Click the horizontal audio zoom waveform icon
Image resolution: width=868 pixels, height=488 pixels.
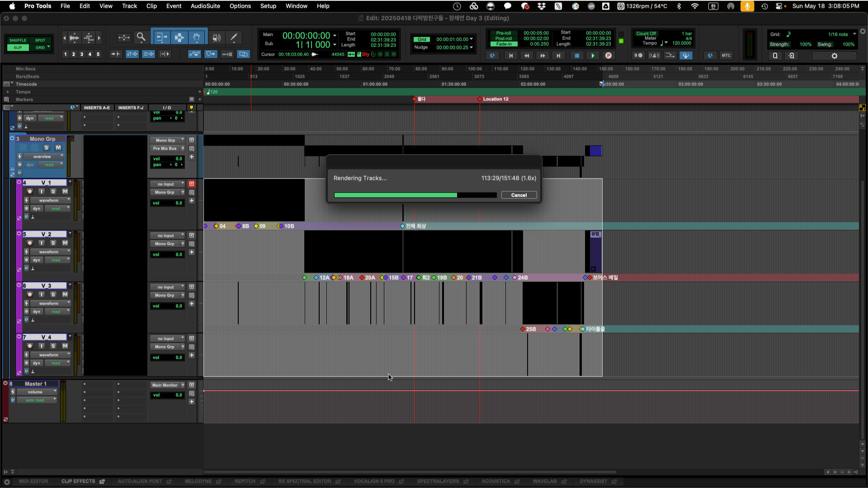point(74,38)
